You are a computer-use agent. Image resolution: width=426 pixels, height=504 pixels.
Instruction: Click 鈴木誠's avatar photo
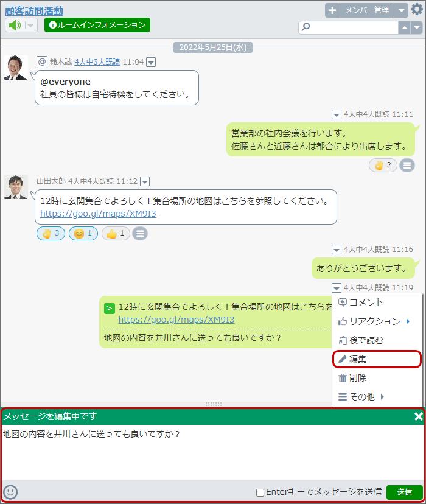pos(15,68)
